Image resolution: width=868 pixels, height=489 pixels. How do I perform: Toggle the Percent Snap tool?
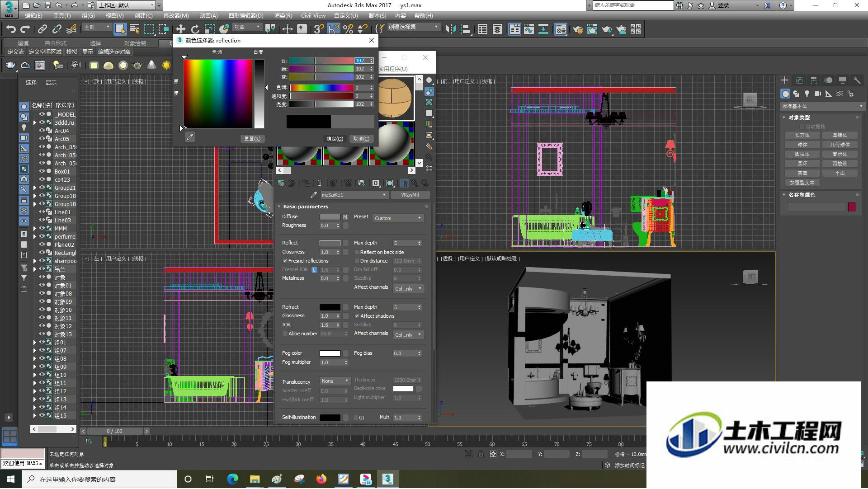click(348, 29)
